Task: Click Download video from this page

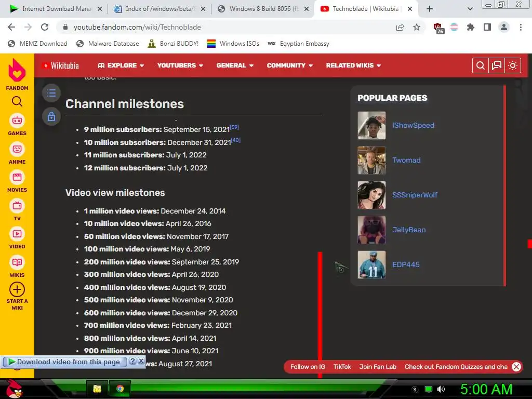Action: click(x=64, y=362)
